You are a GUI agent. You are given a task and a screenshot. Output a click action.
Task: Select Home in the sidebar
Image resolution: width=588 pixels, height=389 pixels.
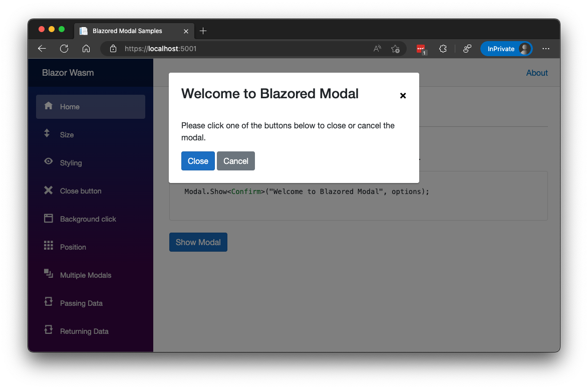click(x=90, y=107)
